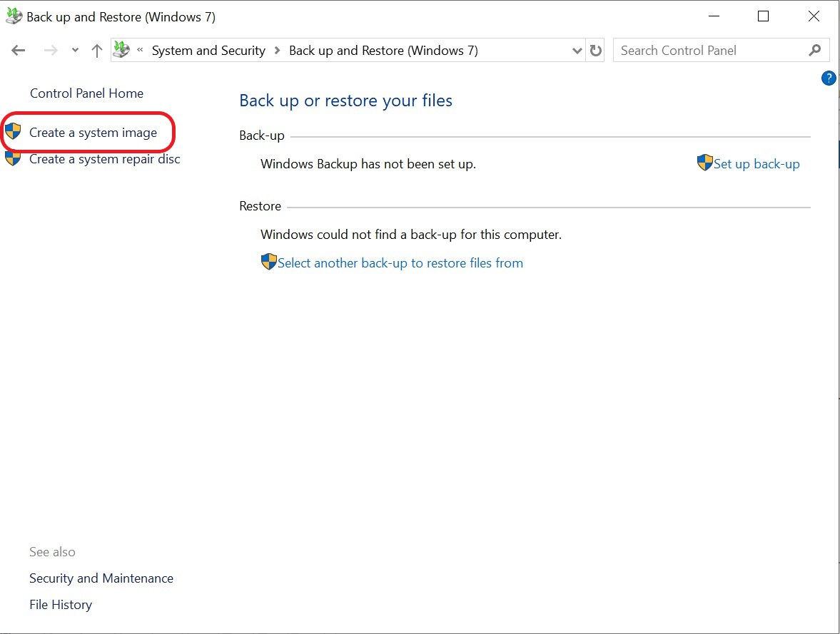Open Control Panel Home
The width and height of the screenshot is (840, 634).
pos(86,93)
